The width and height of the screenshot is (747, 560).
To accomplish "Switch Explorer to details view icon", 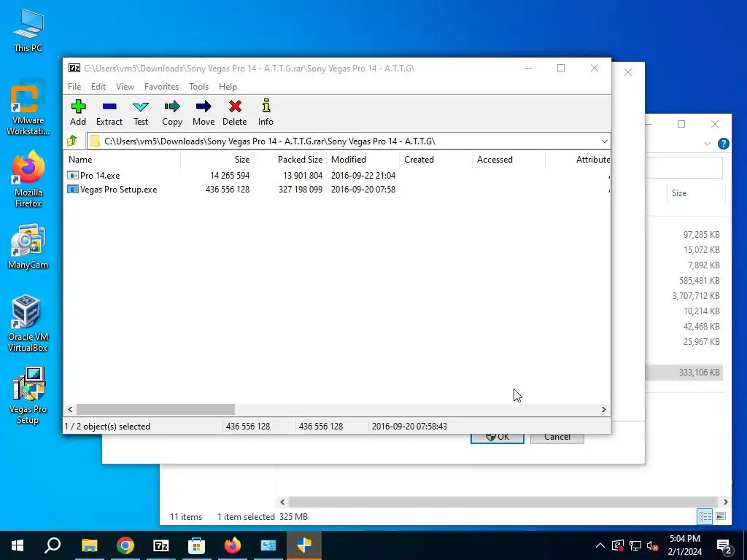I will click(705, 516).
